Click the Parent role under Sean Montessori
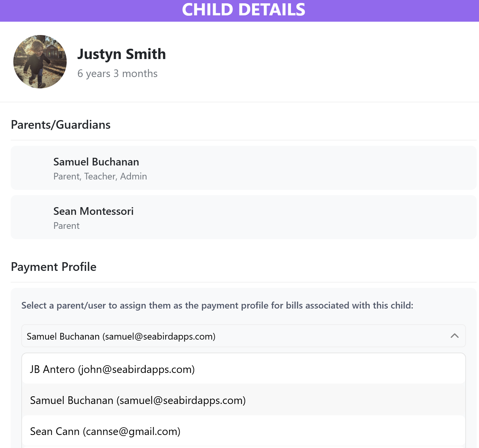 (x=66, y=226)
